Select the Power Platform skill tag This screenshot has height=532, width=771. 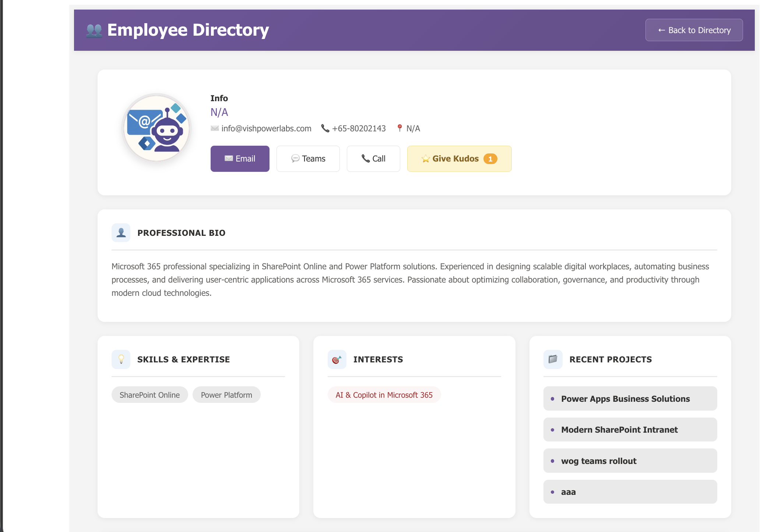[x=226, y=394]
